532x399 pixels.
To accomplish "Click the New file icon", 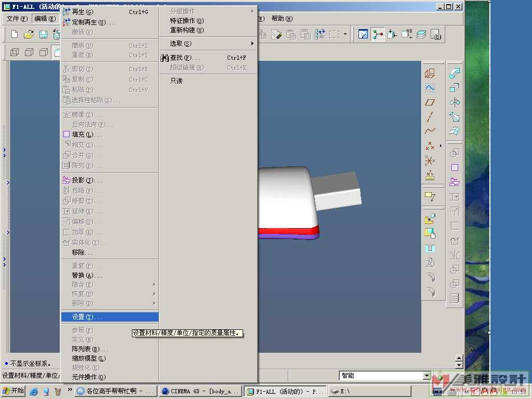I will pos(14,34).
